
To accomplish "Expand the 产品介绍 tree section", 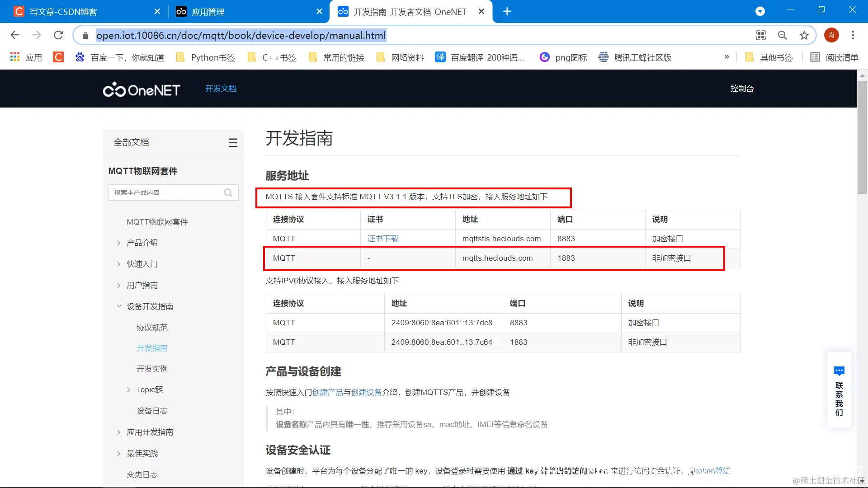I will [119, 243].
